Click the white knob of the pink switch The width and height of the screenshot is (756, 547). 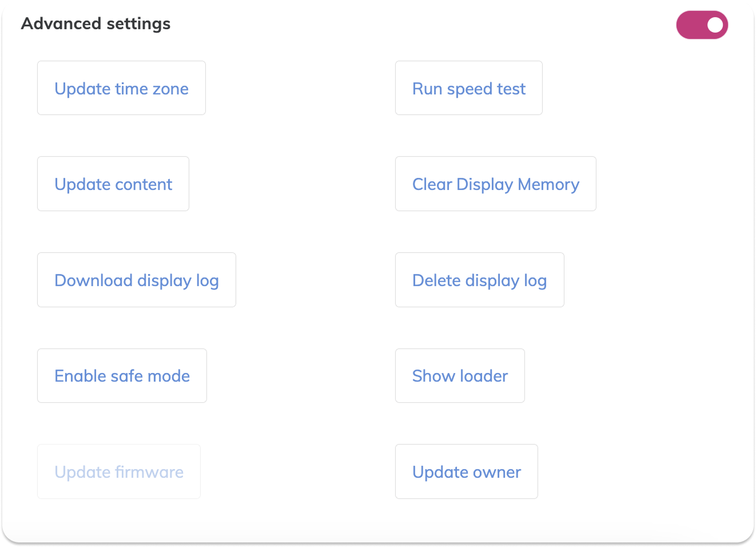pyautogui.click(x=715, y=25)
